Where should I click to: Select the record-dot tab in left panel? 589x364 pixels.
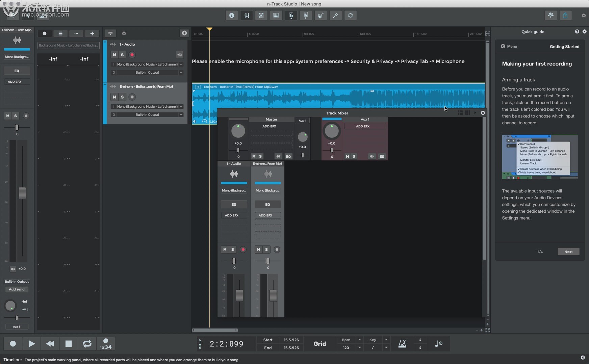click(45, 33)
